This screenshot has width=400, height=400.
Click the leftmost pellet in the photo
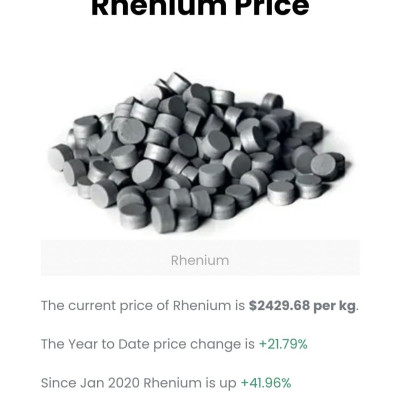click(60, 157)
